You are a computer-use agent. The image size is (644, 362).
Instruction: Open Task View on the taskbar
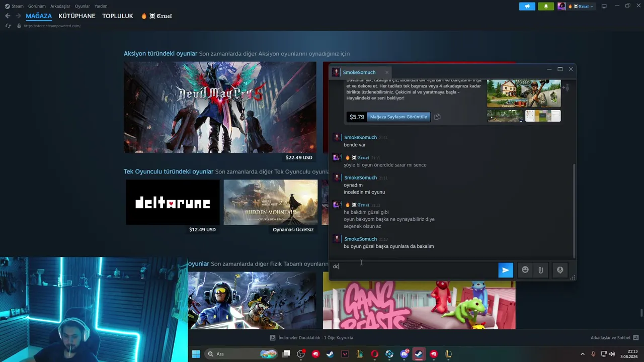(286, 354)
